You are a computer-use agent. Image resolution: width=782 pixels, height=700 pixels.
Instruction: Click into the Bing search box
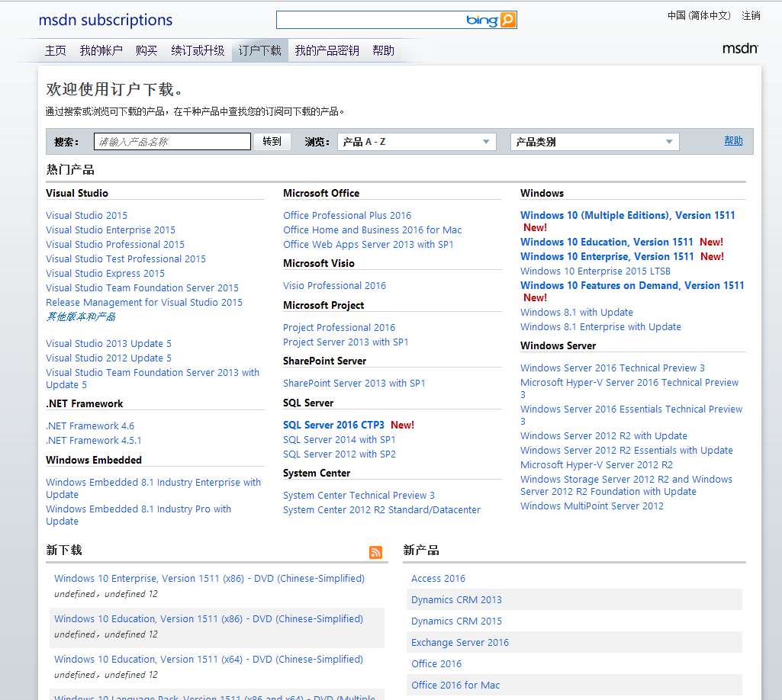[x=371, y=20]
